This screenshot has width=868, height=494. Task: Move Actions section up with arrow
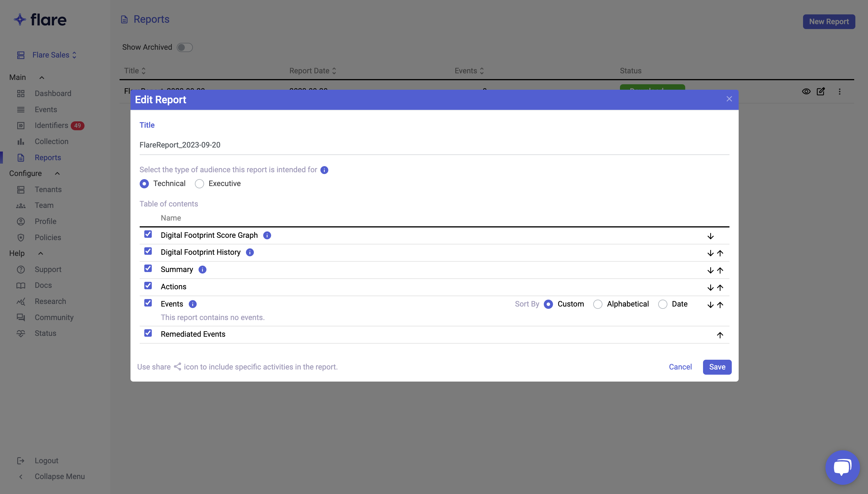pos(720,288)
